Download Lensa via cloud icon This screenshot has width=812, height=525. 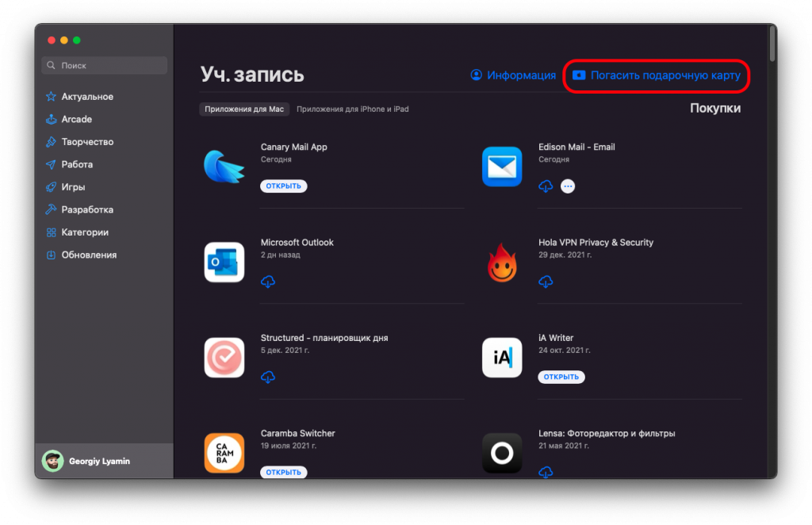coord(546,472)
